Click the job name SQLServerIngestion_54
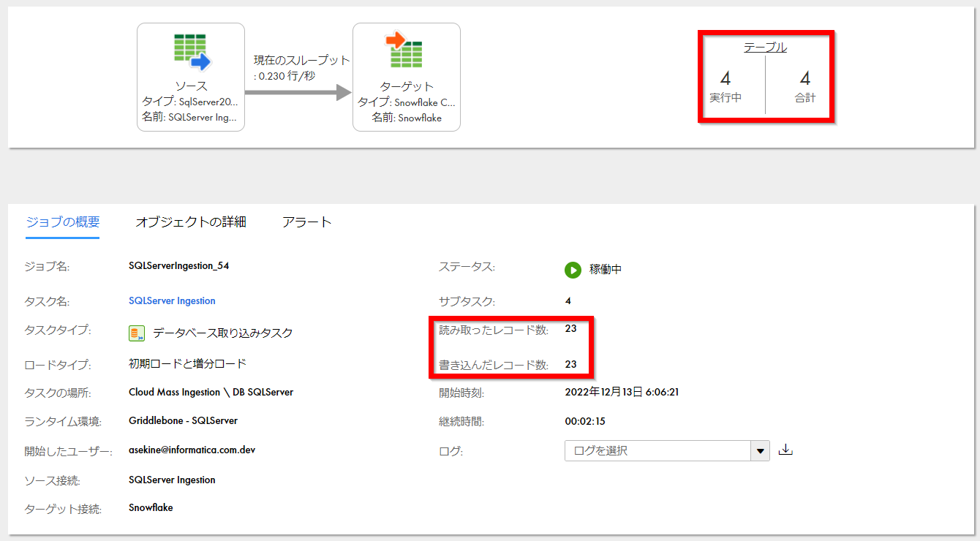Image resolution: width=980 pixels, height=541 pixels. [x=179, y=266]
